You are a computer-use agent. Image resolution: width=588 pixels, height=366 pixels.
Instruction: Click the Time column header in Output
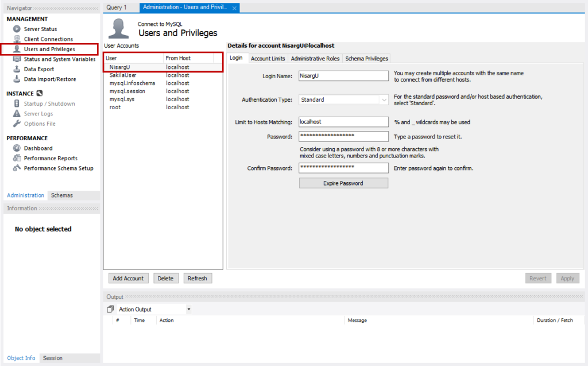pyautogui.click(x=143, y=320)
